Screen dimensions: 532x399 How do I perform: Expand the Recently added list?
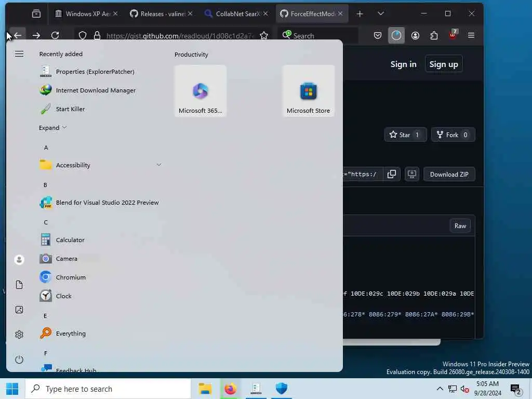click(x=52, y=128)
